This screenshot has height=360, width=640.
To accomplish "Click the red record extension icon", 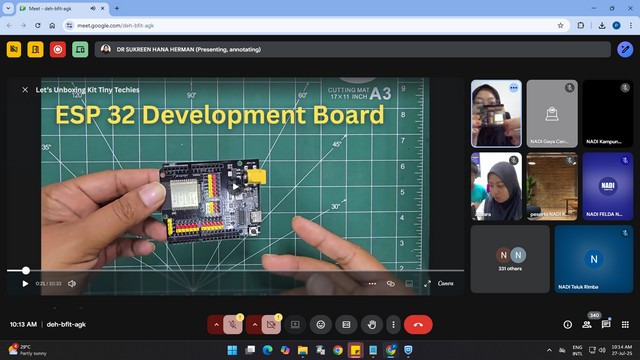I will [x=58, y=49].
